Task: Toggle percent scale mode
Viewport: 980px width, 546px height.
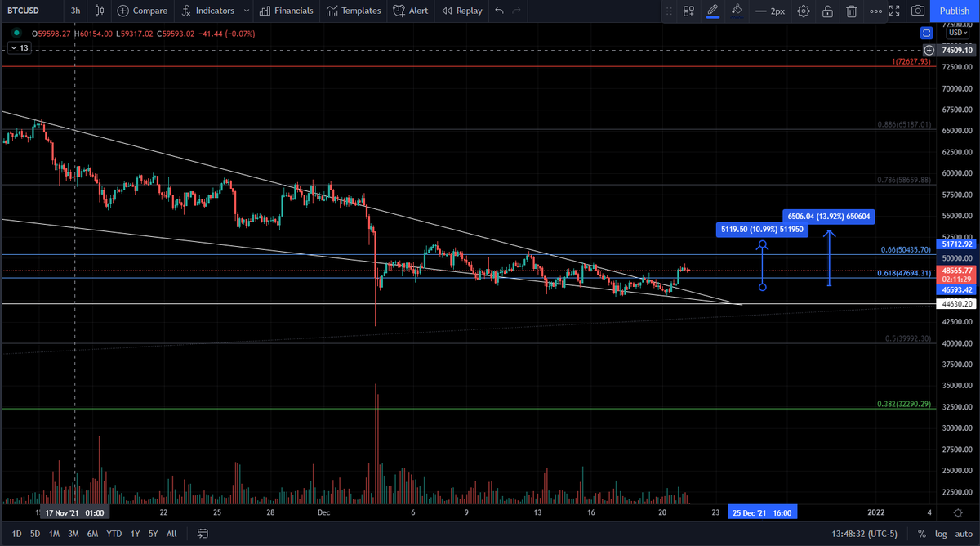Action: [922, 534]
